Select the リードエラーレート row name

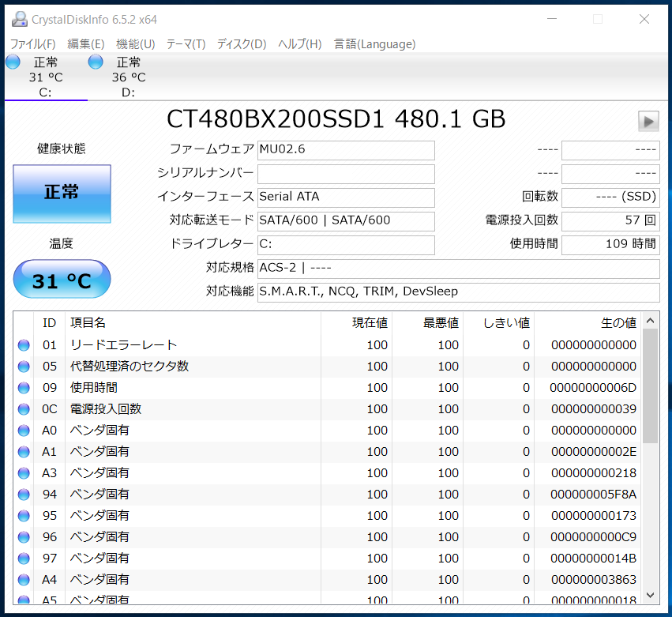click(x=123, y=345)
